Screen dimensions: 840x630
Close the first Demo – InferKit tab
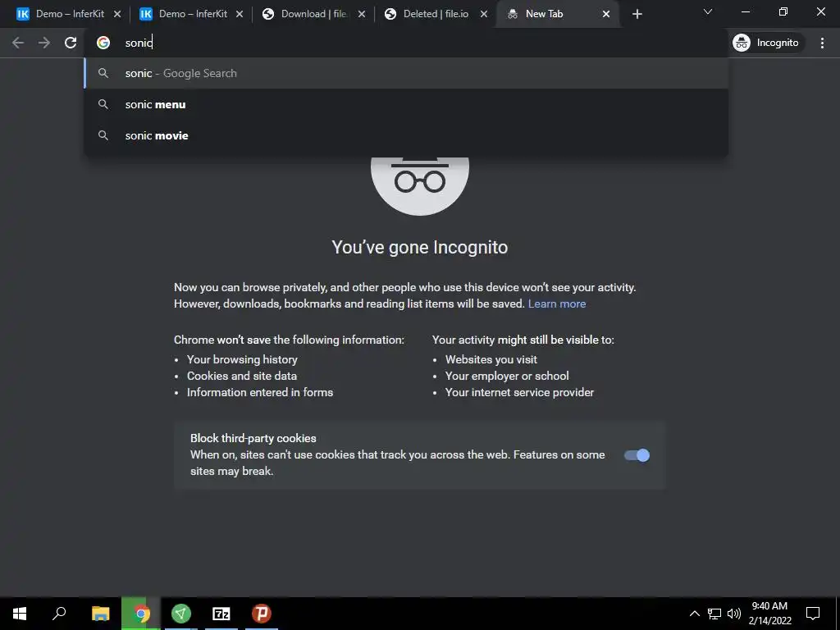click(x=117, y=14)
